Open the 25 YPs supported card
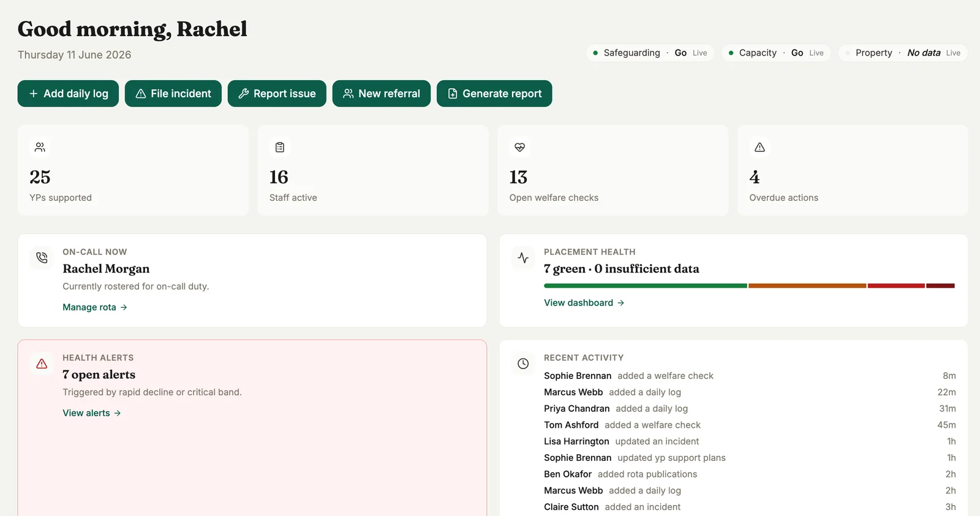The height and width of the screenshot is (516, 980). (133, 170)
